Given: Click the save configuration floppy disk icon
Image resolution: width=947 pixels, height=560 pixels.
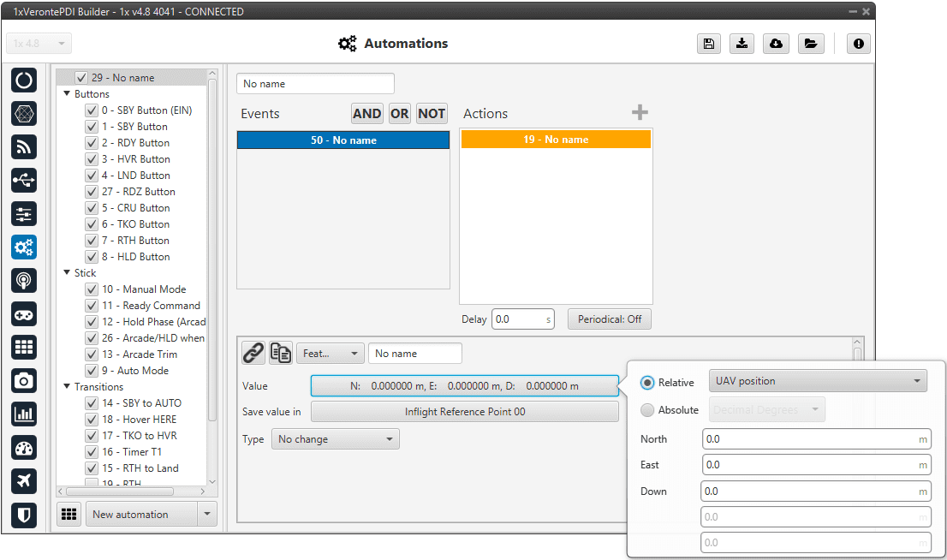Looking at the screenshot, I should 708,45.
